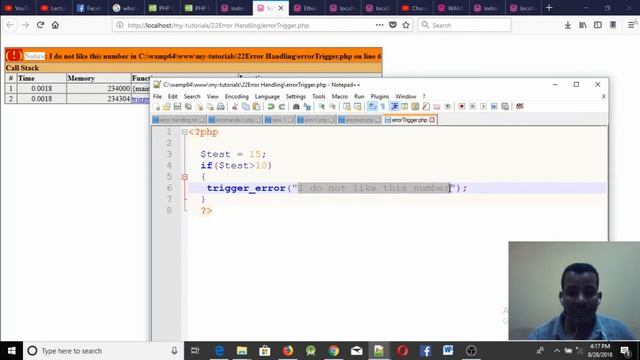Open Firefox library icon
The width and height of the screenshot is (640, 360).
582,25
